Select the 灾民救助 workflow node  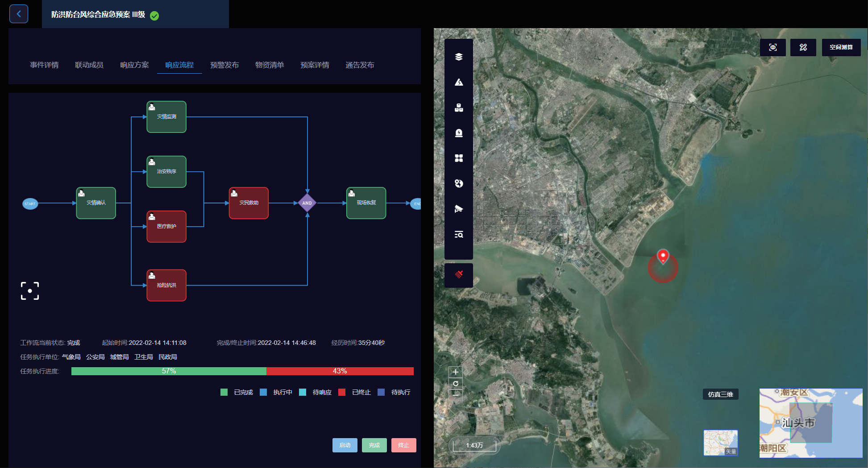pos(249,203)
